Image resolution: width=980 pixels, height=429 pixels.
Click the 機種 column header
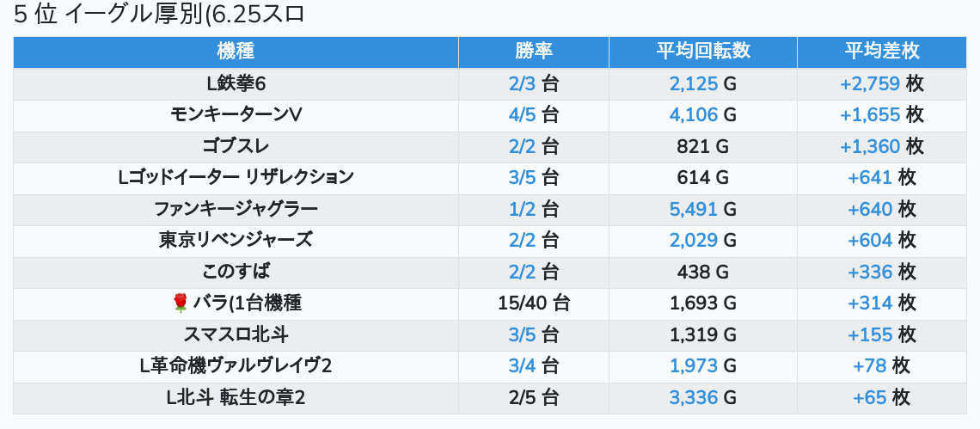tap(236, 52)
